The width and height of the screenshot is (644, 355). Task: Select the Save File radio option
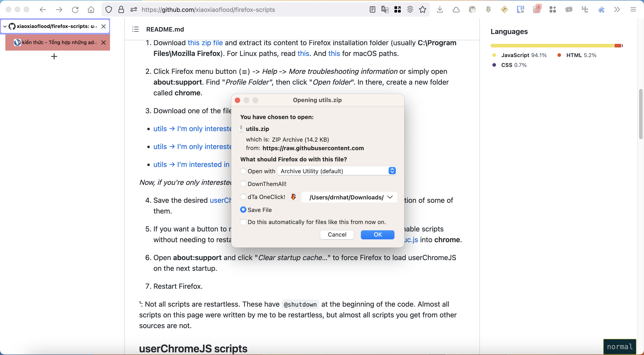(x=243, y=210)
